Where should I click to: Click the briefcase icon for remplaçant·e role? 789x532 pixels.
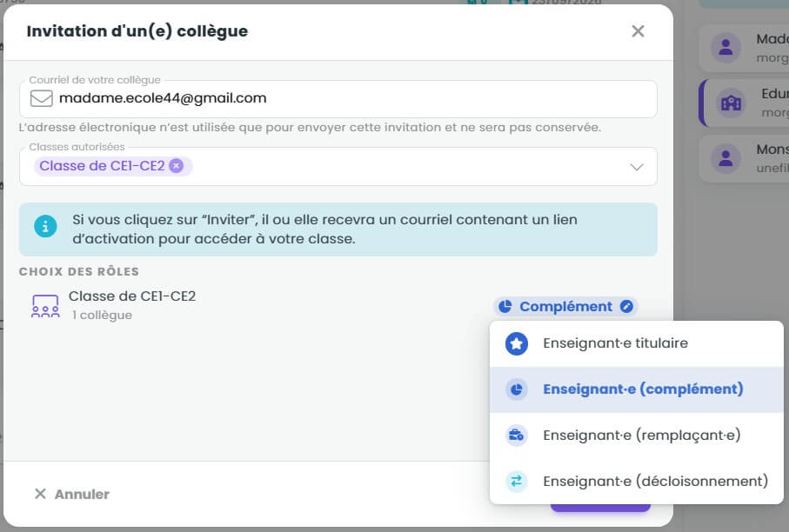516,436
